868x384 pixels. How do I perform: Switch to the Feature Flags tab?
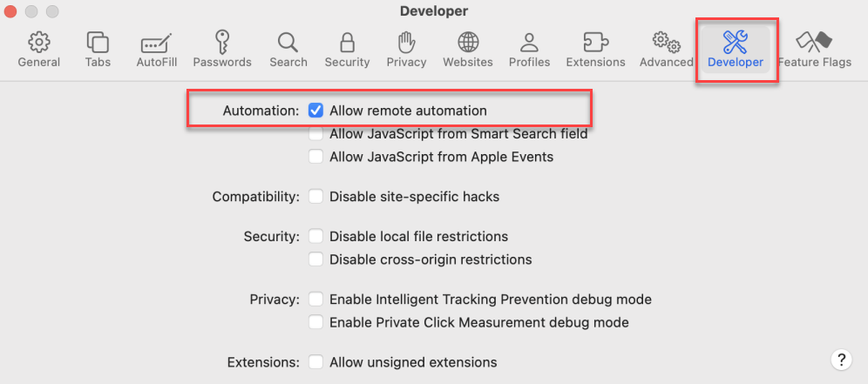(x=814, y=42)
